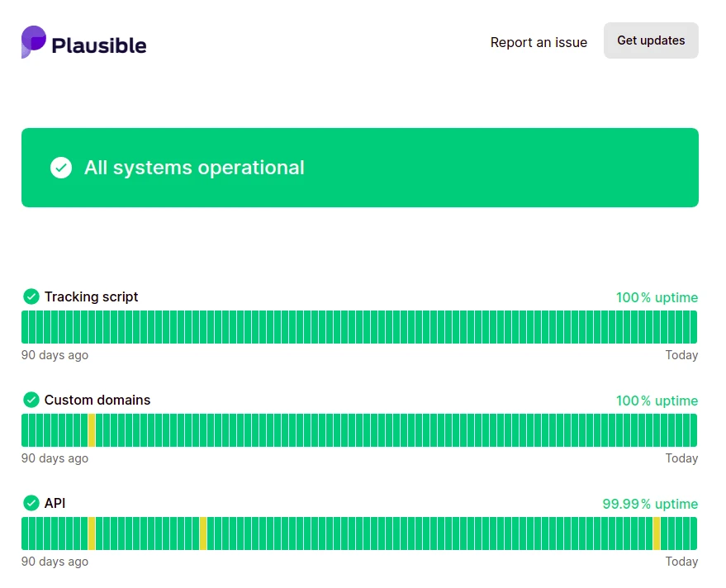Select the API component name

55,503
